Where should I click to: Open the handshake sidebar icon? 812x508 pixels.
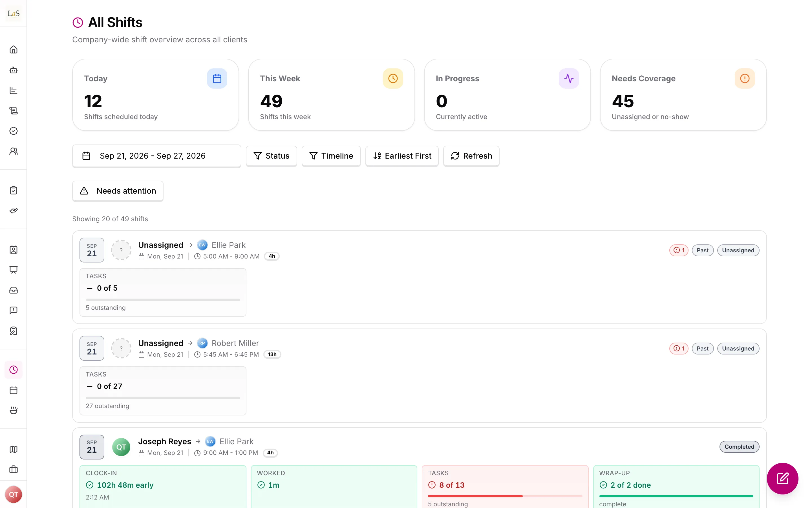tap(14, 211)
